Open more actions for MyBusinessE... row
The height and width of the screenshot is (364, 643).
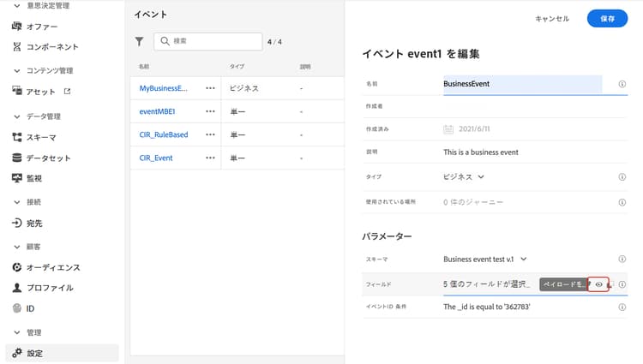(210, 88)
